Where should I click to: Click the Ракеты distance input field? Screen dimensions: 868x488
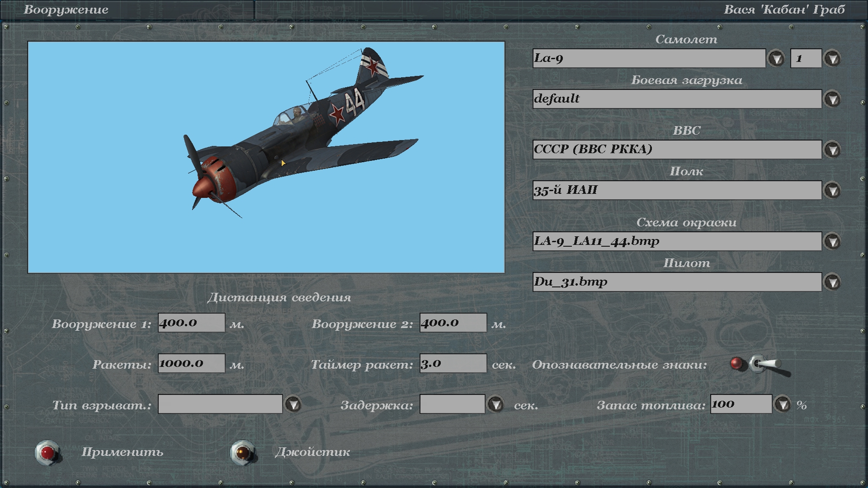pos(191,363)
